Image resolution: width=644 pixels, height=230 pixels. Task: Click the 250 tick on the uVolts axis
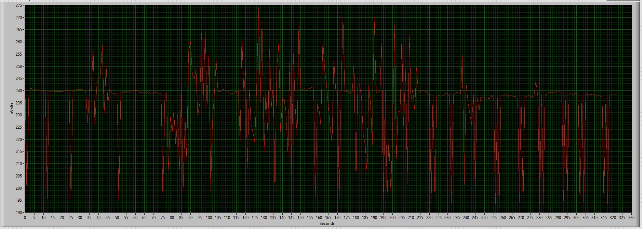click(19, 67)
